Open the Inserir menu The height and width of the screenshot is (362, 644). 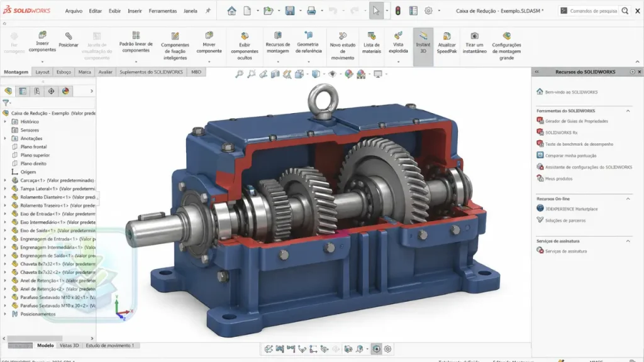pyautogui.click(x=135, y=11)
